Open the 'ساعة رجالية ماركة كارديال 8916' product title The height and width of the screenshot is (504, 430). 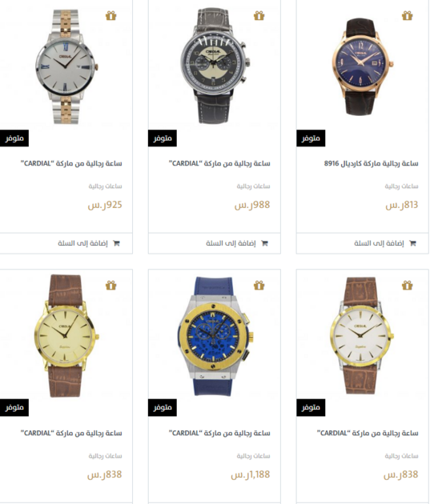click(x=371, y=163)
